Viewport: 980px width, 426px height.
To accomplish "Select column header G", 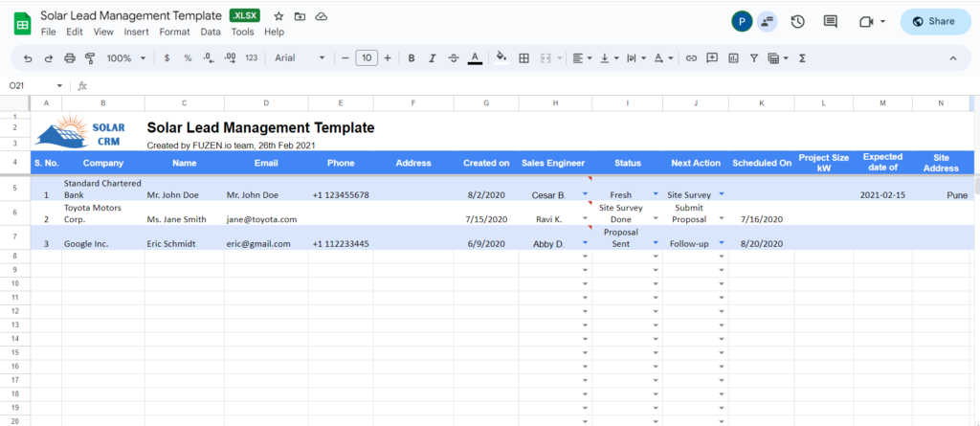I will 486,103.
